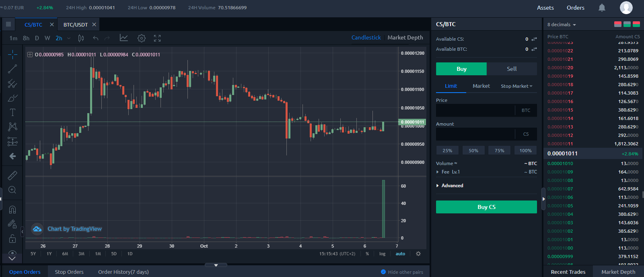Expand the Advanced order options
Screen dimensions: 644x277
click(450, 186)
